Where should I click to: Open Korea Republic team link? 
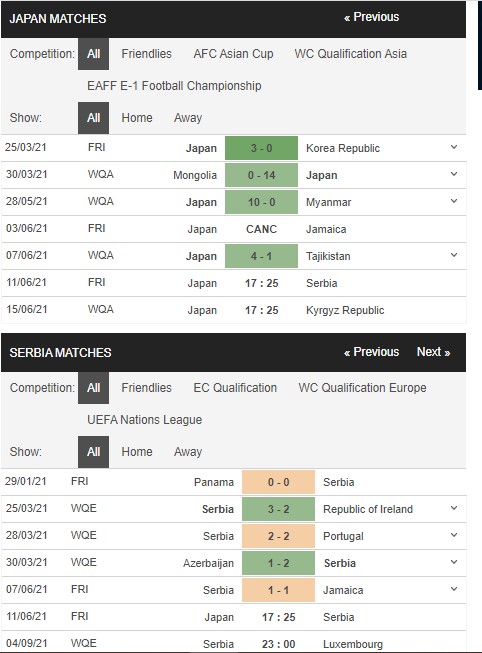pos(343,148)
